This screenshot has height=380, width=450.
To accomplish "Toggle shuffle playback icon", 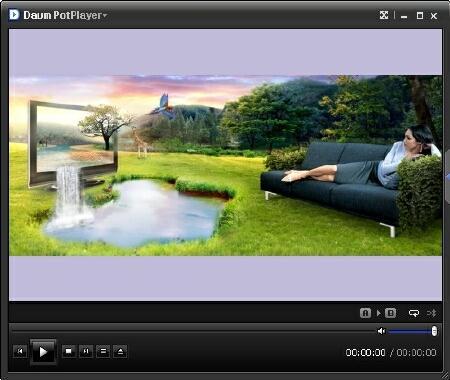I will tap(431, 313).
